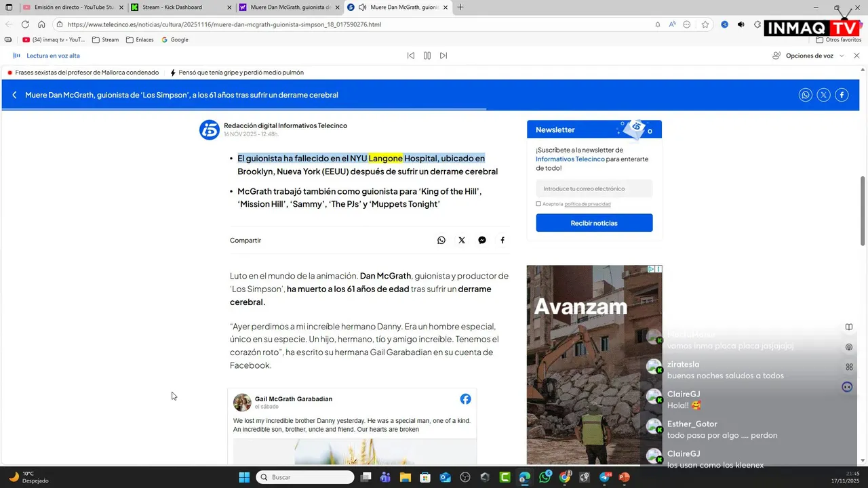
Task: Switch to Emisión en directo YouTube Studio tab
Action: 73,7
